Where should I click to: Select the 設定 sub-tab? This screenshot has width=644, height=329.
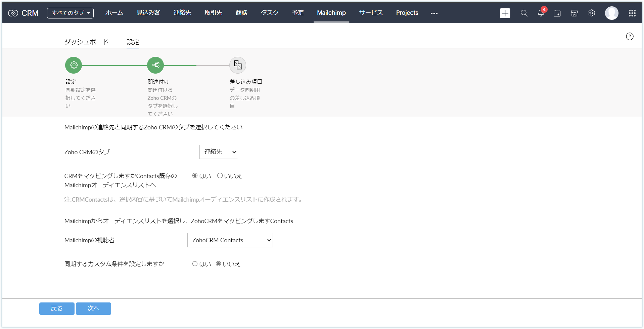[133, 42]
